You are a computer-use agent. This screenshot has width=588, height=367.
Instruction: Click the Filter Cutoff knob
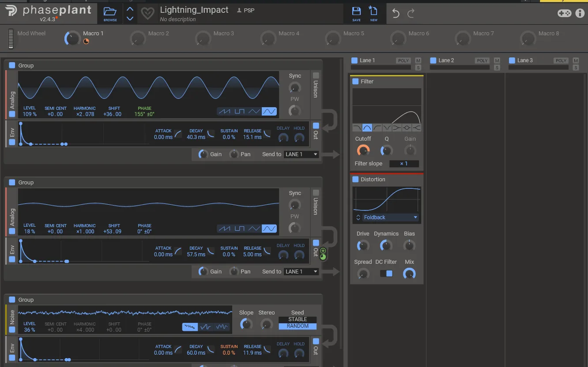coord(363,151)
